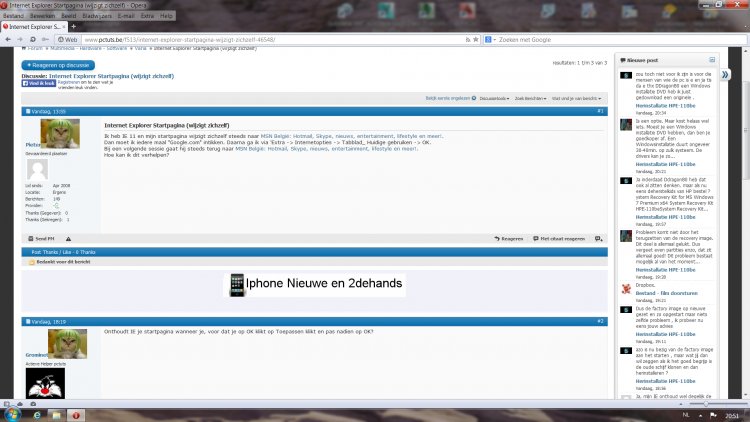This screenshot has width=750, height=422.
Task: Open the Bladwijzers menu
Action: click(97, 16)
